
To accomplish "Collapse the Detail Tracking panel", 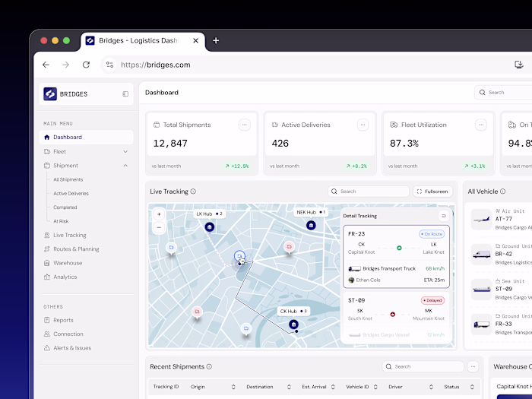I will click(x=443, y=216).
